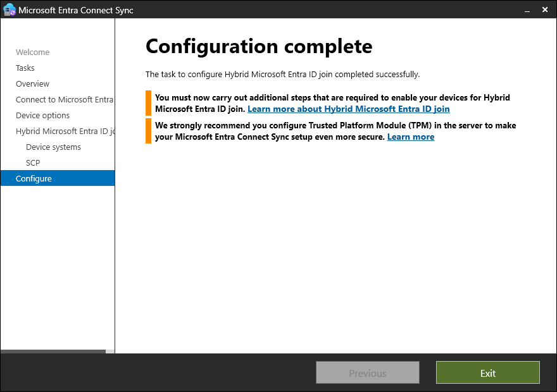Minimize the Entra Connect Sync window
Image resolution: width=557 pixels, height=392 pixels.
click(527, 11)
